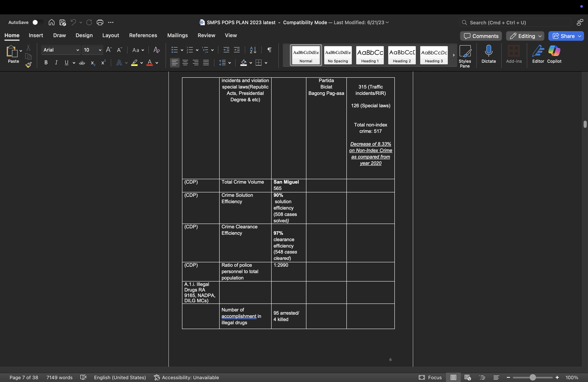Start Dictate microphone

coord(488,54)
